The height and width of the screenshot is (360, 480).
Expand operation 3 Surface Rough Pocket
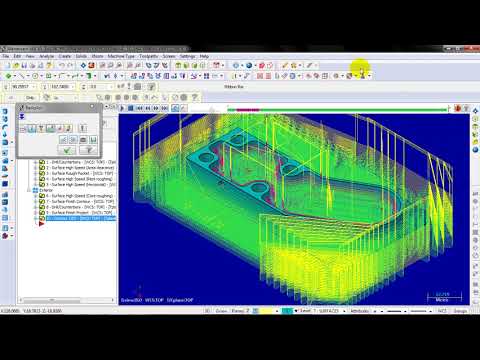click(x=36, y=173)
